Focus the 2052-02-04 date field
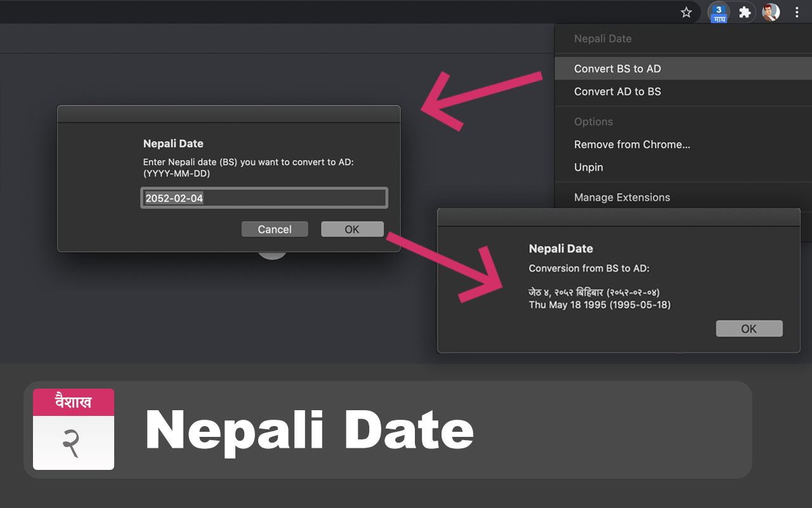 pos(264,198)
